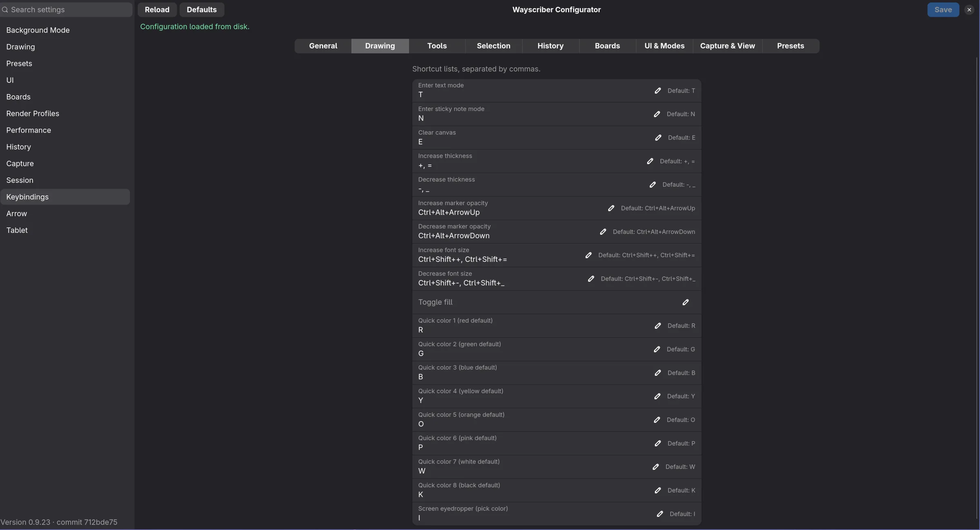
Task: Click the Ctrl+Alt+ArrowDown shortcut value
Action: click(x=454, y=236)
